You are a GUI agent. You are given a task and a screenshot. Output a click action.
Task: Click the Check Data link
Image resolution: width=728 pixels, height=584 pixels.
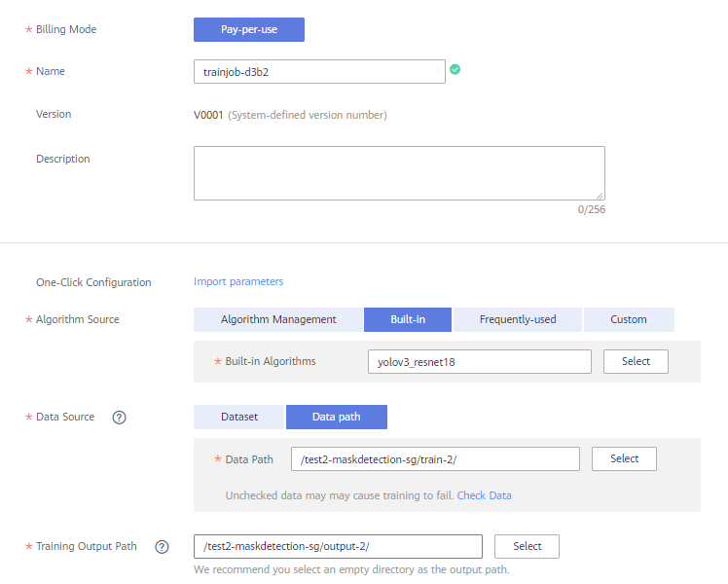(485, 495)
